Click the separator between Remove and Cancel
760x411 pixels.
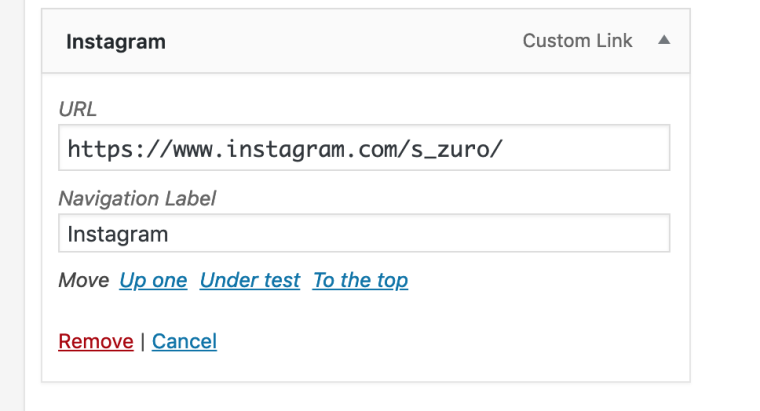142,342
